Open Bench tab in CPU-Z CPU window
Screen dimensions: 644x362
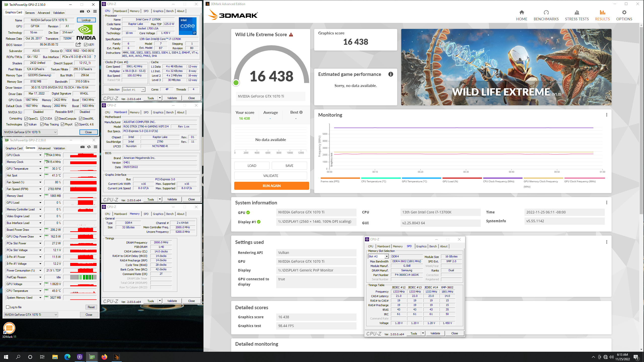[x=170, y=11]
